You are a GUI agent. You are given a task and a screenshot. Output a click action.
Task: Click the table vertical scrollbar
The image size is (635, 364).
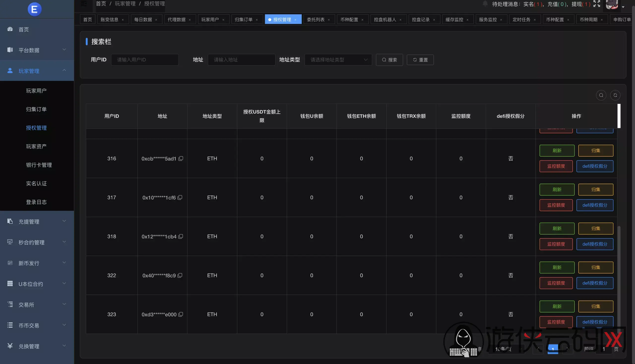click(619, 275)
